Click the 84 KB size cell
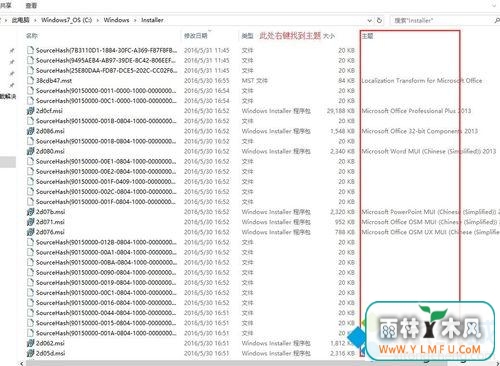The width and height of the screenshot is (500, 366). [x=346, y=80]
